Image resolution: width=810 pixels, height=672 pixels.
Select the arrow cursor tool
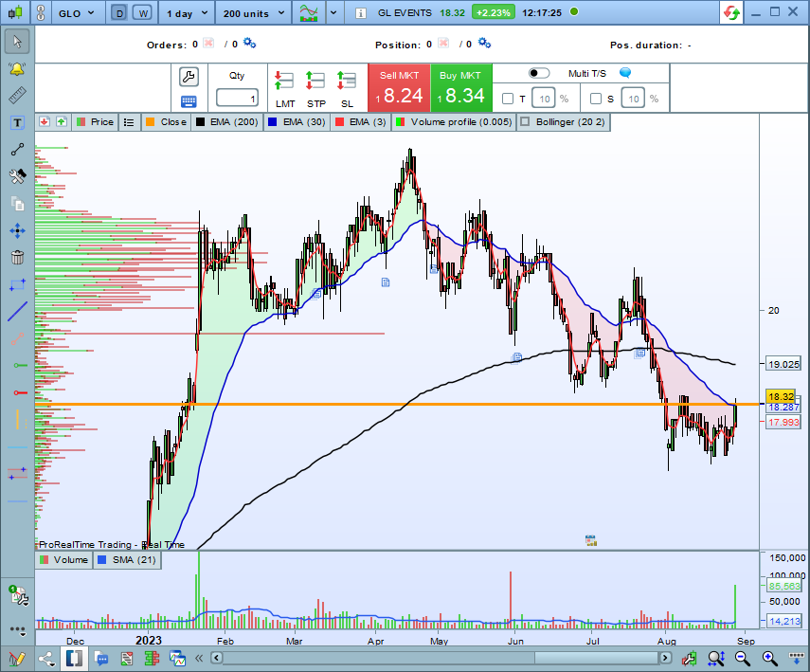[17, 42]
